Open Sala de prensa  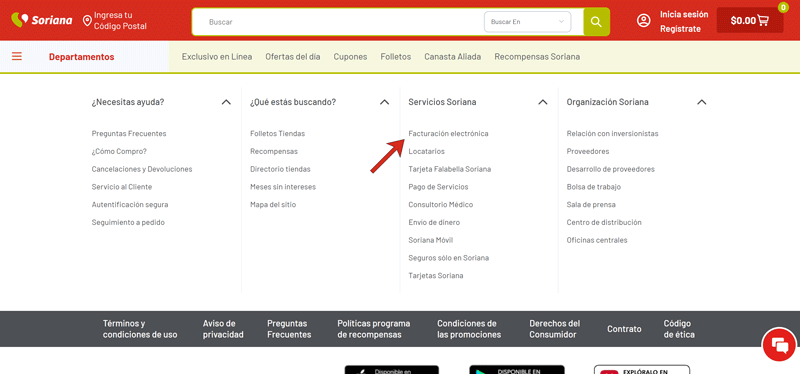[x=591, y=205]
